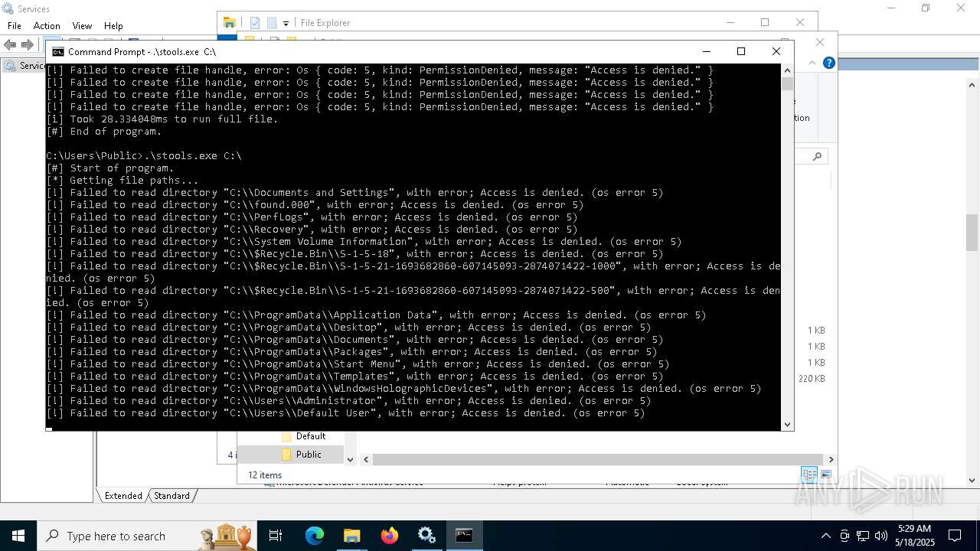
Task: Open the clock showing 5:29 AM
Action: point(914,536)
